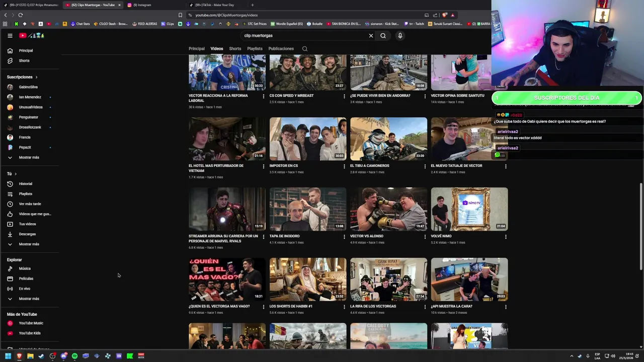
Task: Open the CS:GO Stash bookmark
Action: point(111,24)
